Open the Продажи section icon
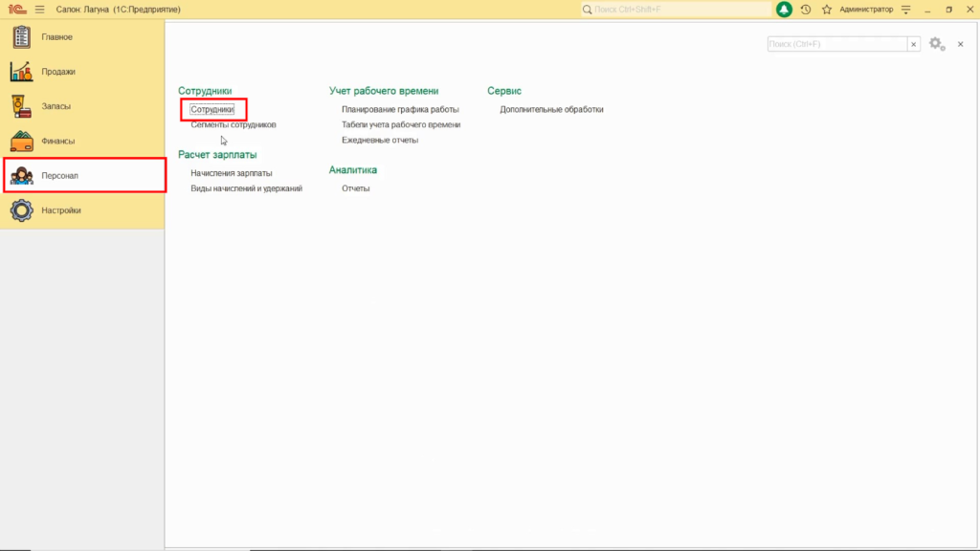Image resolution: width=980 pixels, height=551 pixels. pos(21,72)
